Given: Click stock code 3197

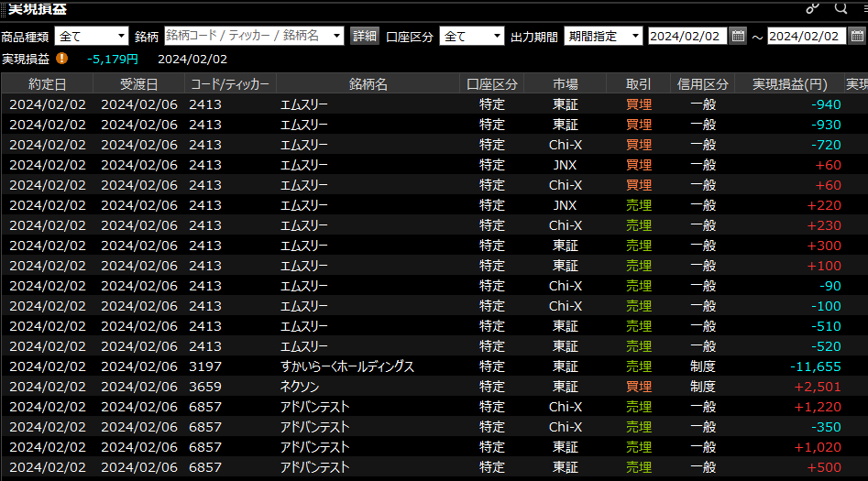Looking at the screenshot, I should coord(204,366).
